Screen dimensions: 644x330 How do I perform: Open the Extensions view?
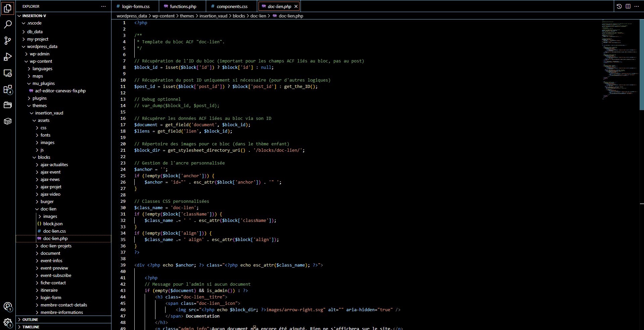pos(8,89)
